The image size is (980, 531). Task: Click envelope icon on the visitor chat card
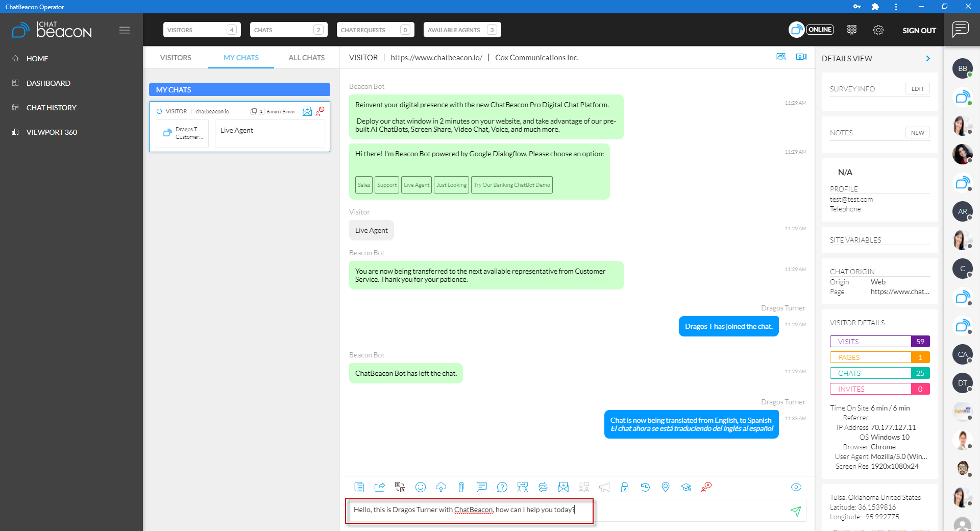pyautogui.click(x=307, y=111)
